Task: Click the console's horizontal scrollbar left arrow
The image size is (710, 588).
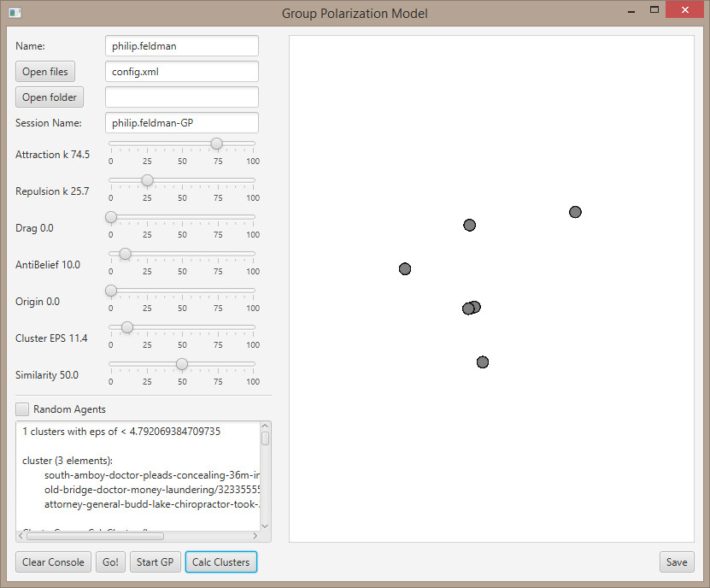Action: [21, 536]
